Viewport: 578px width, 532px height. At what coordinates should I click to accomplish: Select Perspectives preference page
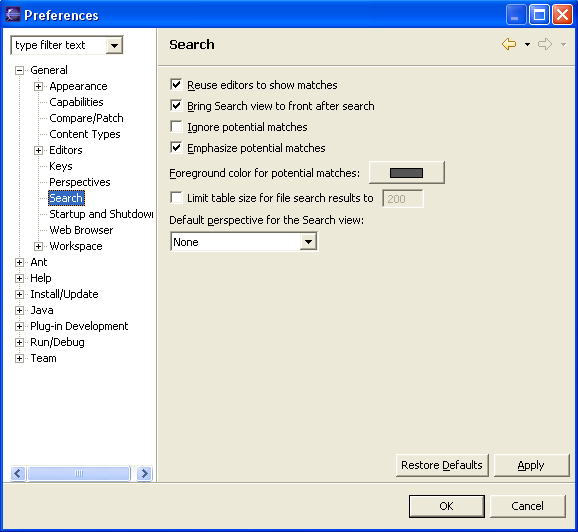click(80, 182)
